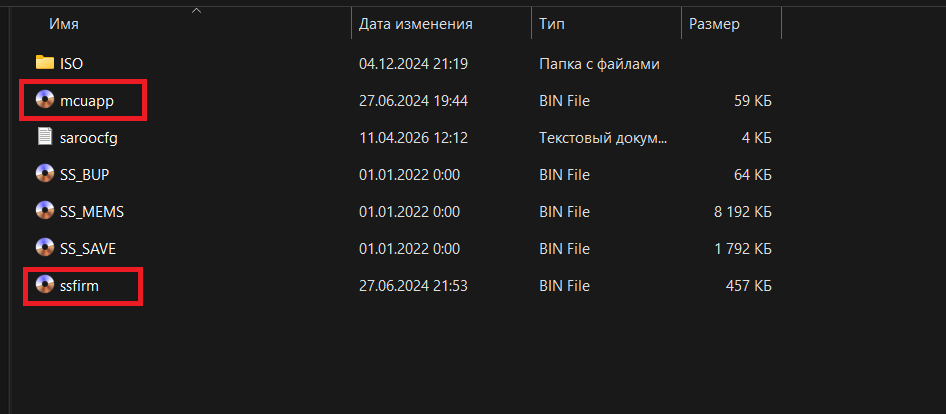This screenshot has width=946, height=414.
Task: Select the mcuapp BIN file icon
Action: (45, 100)
